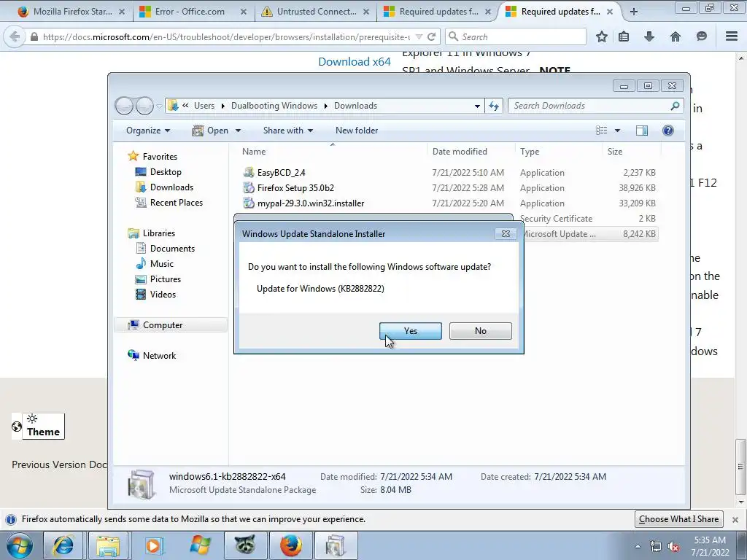The image size is (747, 560).
Task: Open address bar previous locations dropdown
Action: pyautogui.click(x=477, y=106)
